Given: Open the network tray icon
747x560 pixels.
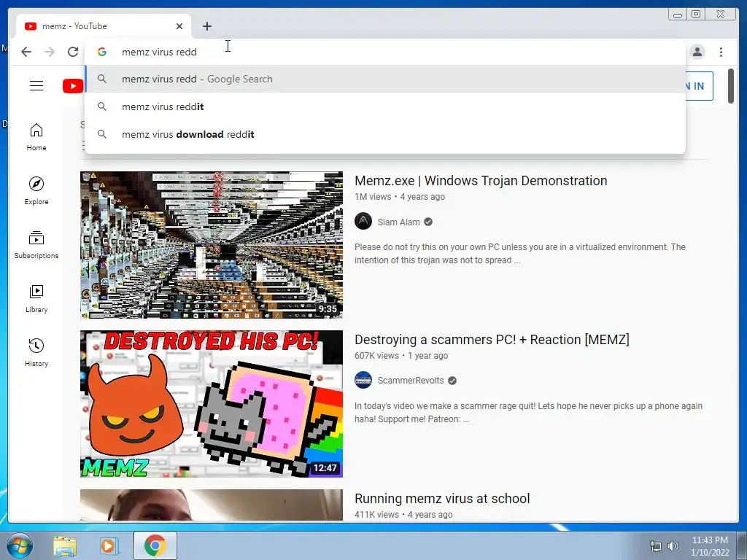Looking at the screenshot, I should [656, 546].
